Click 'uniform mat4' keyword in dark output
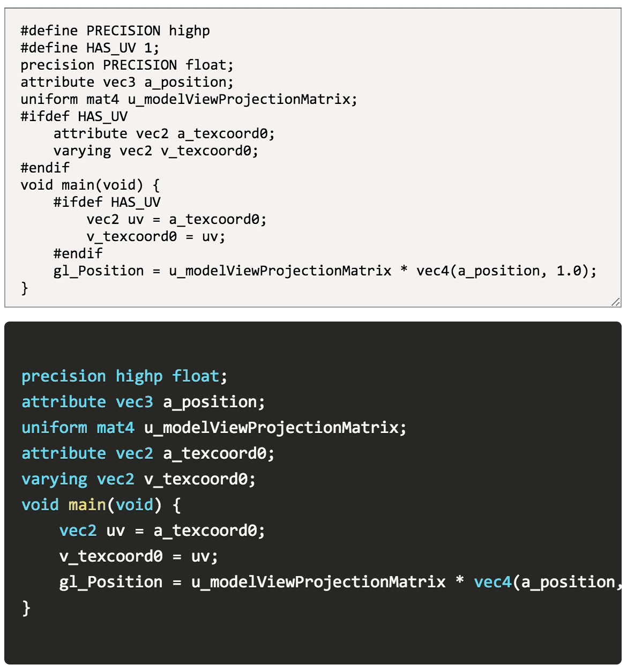Image resolution: width=627 pixels, height=672 pixels. [78, 428]
